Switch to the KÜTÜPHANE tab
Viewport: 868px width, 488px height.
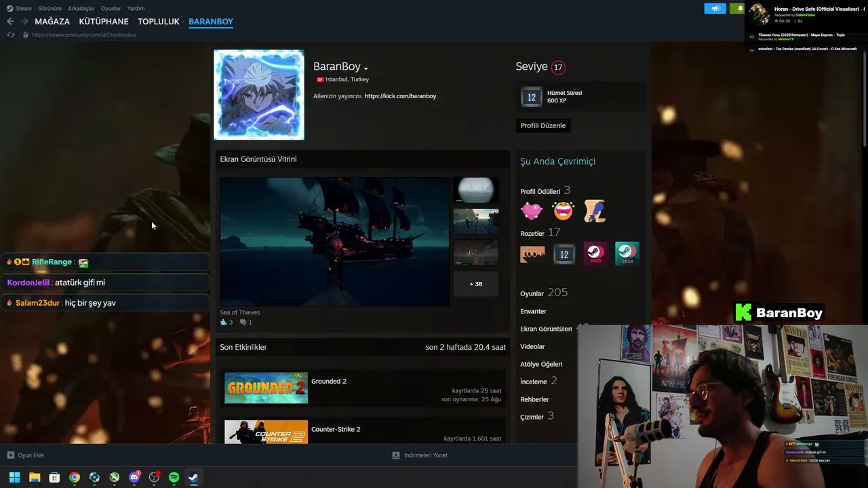coord(104,22)
